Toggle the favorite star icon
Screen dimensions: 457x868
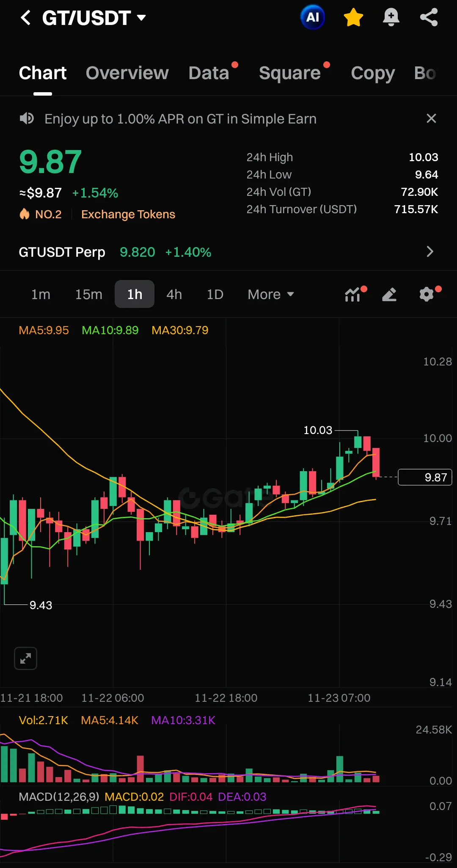point(353,17)
